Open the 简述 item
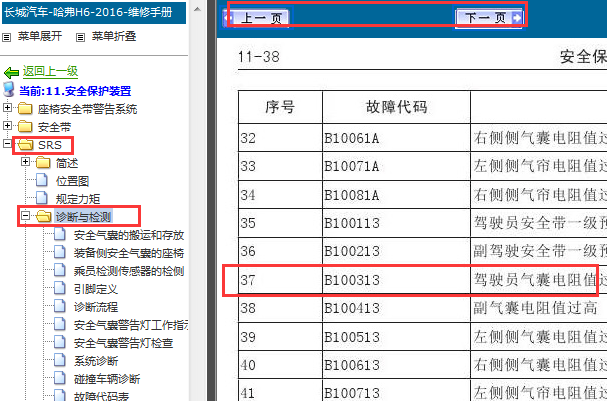 coord(67,163)
